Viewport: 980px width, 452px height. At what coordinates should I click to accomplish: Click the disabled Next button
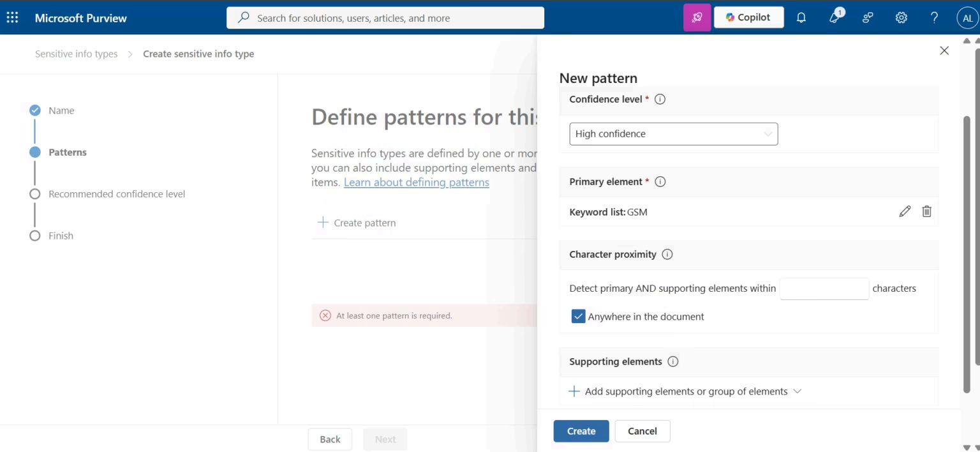(x=385, y=439)
